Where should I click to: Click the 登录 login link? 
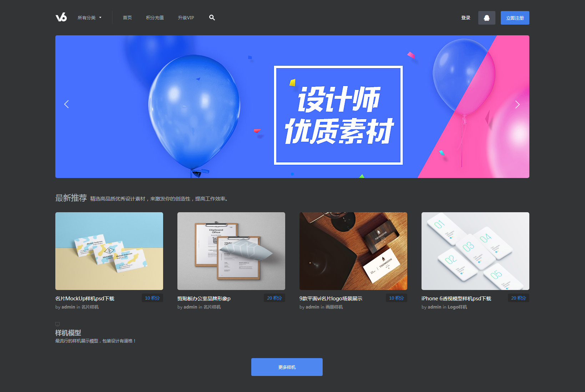[465, 18]
